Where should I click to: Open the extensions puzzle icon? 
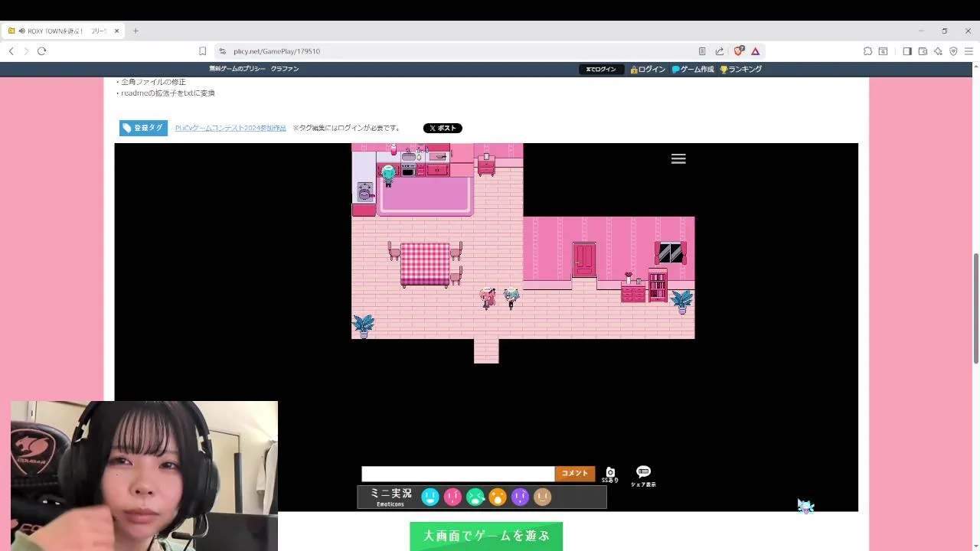pos(867,51)
